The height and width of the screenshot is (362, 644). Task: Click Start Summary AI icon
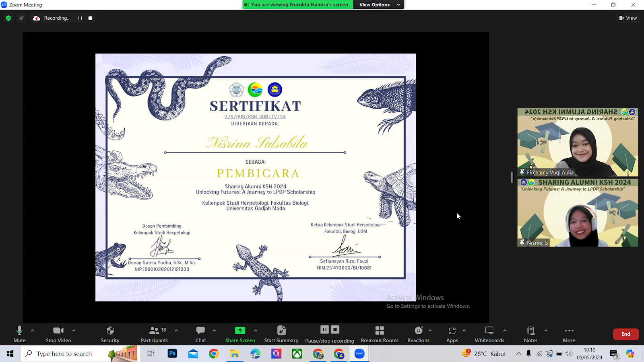(281, 334)
